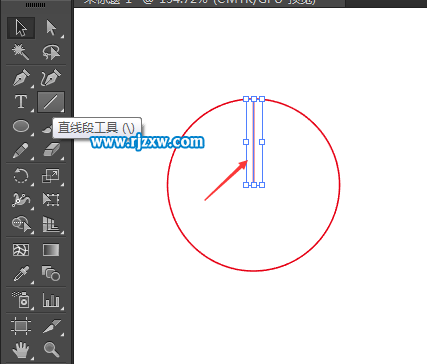Choose the Magic Wand tool

pyautogui.click(x=21, y=52)
